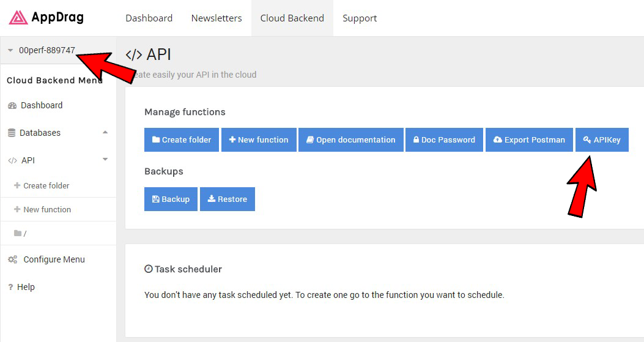Click the sidebar Dashboard gauge icon

coord(12,106)
